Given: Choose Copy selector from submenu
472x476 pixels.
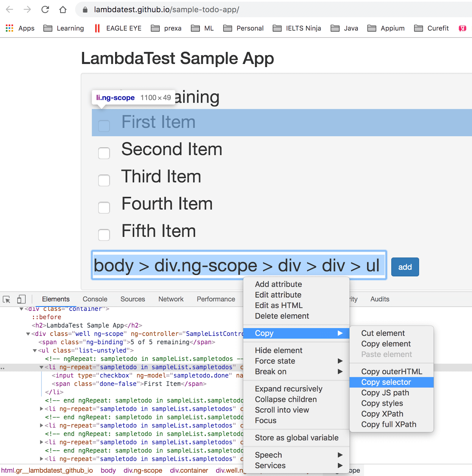Looking at the screenshot, I should pos(386,382).
